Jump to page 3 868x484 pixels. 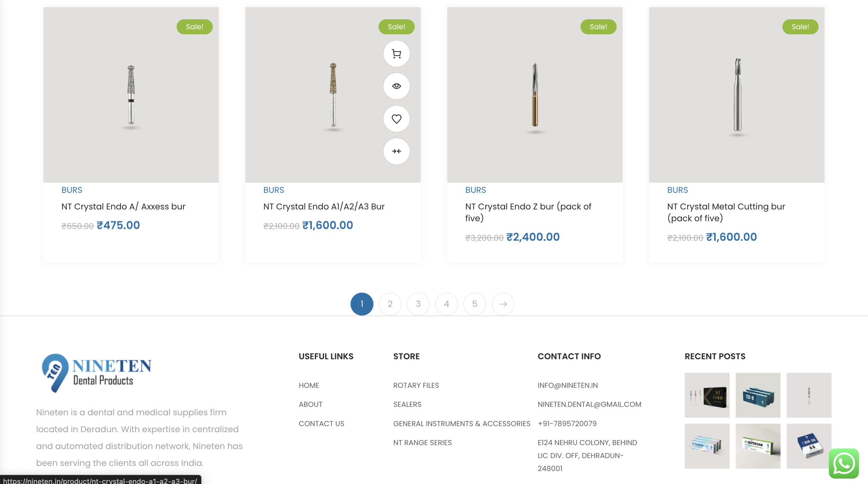[x=418, y=304]
